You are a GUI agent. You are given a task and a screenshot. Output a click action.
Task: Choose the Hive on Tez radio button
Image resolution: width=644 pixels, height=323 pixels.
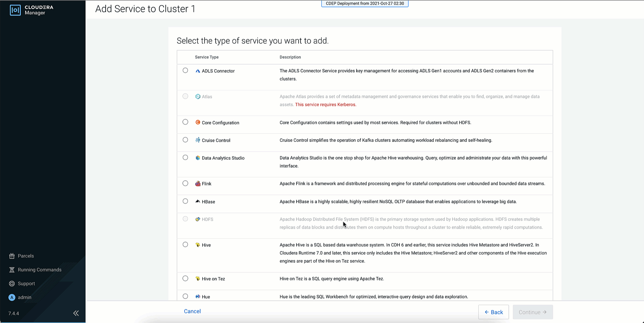[185, 278]
